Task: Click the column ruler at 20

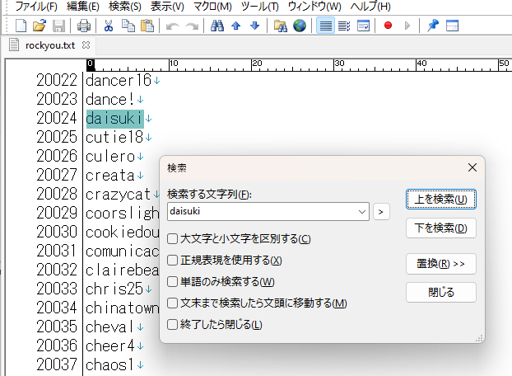Action: coord(257,64)
